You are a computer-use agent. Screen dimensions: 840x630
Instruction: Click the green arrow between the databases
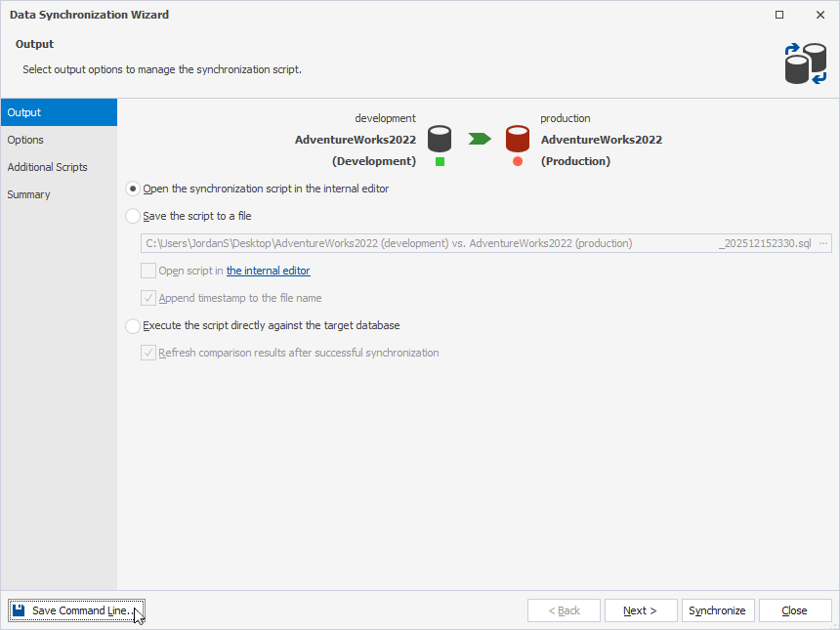480,140
